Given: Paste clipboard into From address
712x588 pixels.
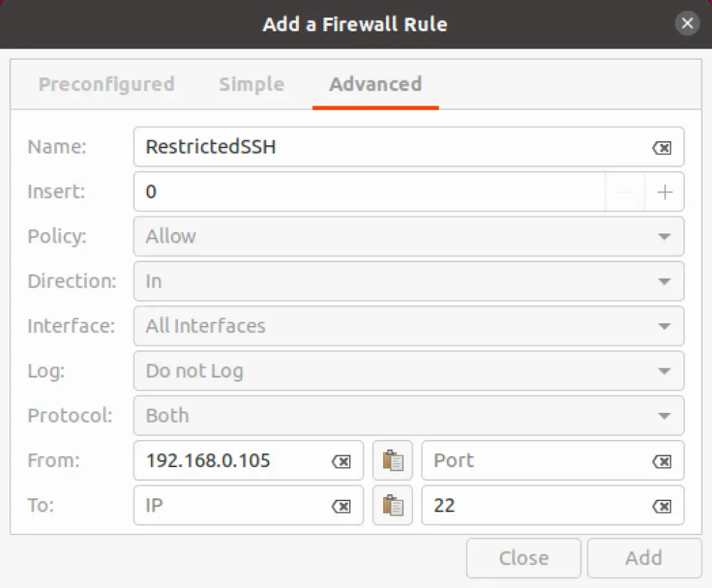Looking at the screenshot, I should click(393, 460).
